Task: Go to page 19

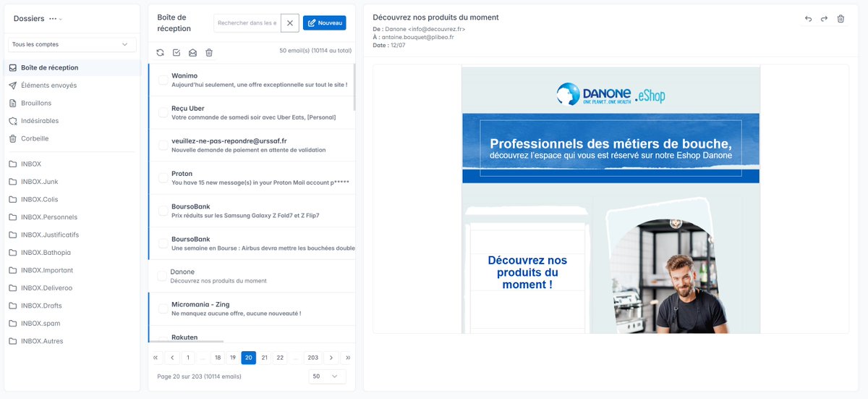Action: pos(233,358)
